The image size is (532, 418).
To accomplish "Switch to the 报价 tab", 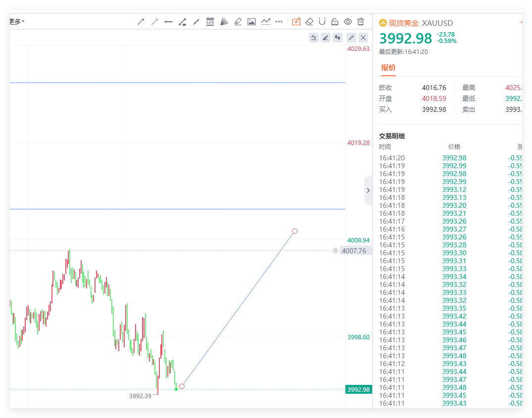I will click(x=388, y=67).
